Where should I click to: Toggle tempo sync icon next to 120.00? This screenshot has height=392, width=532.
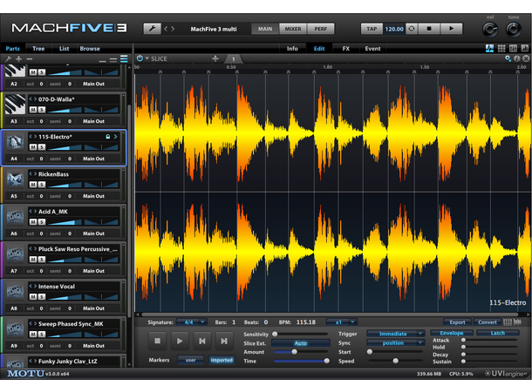click(412, 29)
